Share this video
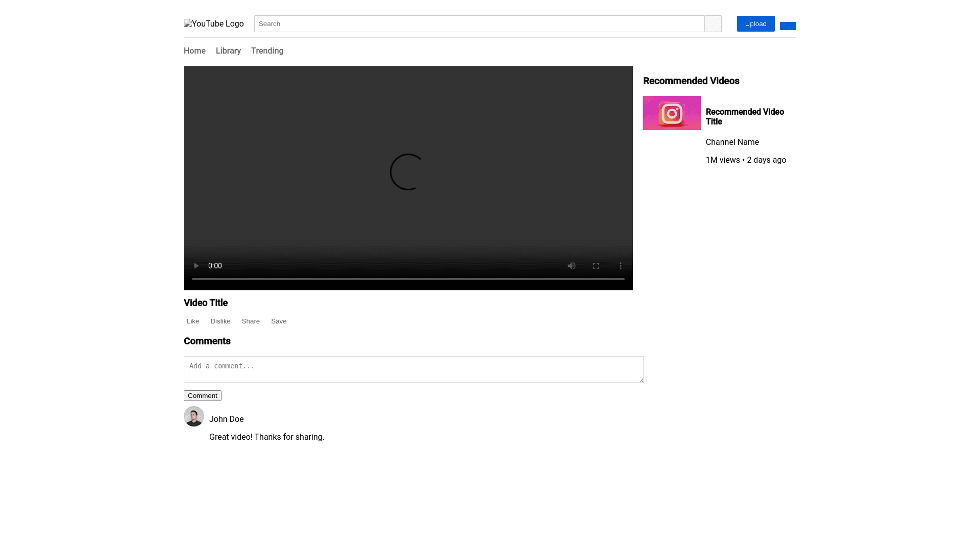 pos(251,321)
